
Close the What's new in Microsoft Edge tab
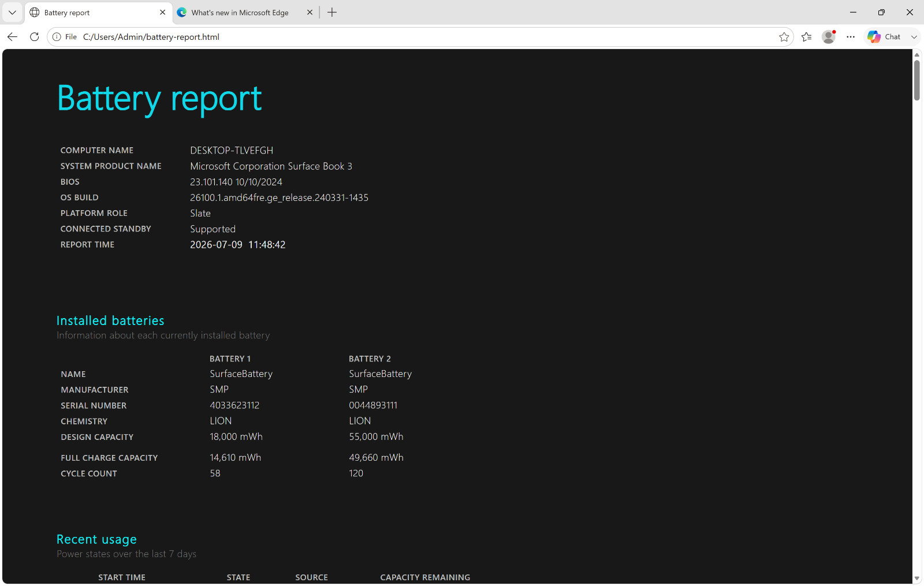coord(310,12)
